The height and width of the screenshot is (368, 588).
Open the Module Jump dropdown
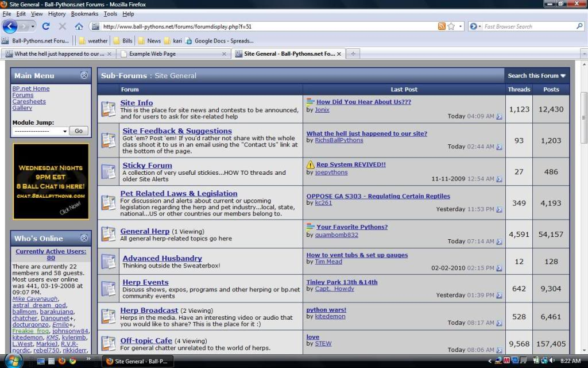coord(40,131)
